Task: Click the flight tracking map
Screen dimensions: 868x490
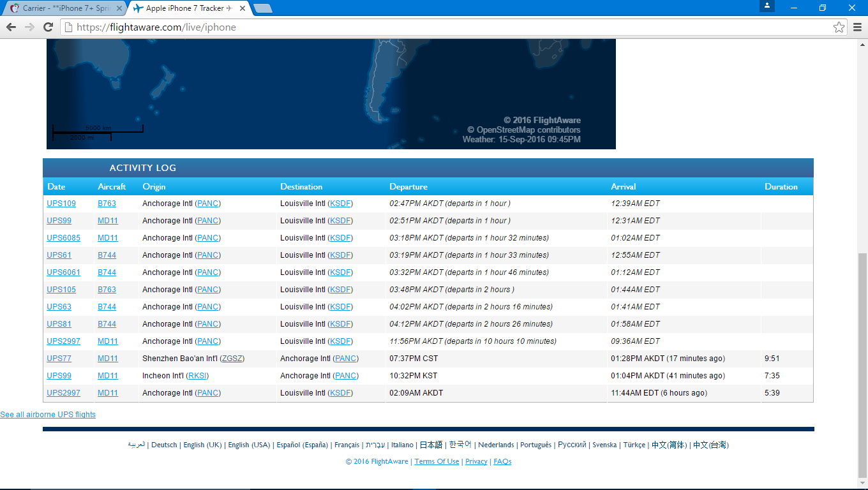Action: coord(331,94)
